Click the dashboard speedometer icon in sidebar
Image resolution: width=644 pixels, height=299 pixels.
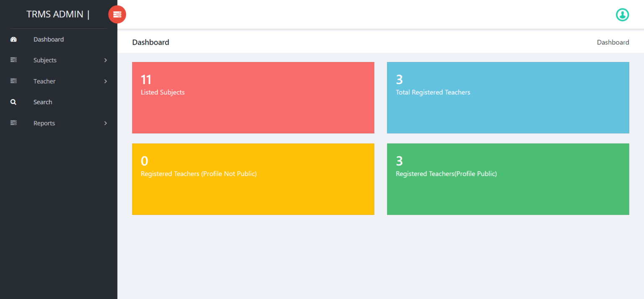click(x=13, y=39)
